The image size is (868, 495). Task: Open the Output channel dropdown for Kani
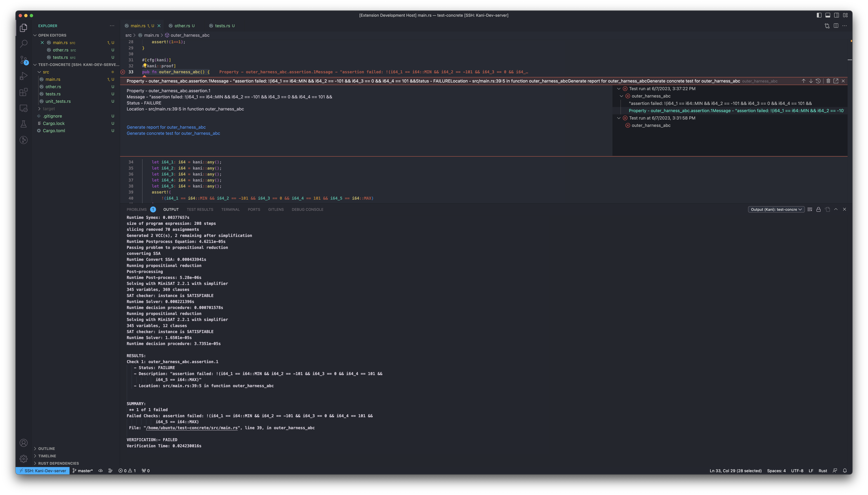click(776, 209)
